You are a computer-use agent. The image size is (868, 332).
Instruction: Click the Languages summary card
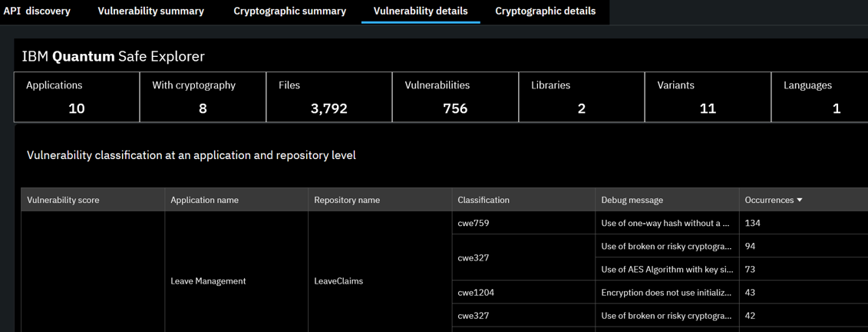coord(820,97)
